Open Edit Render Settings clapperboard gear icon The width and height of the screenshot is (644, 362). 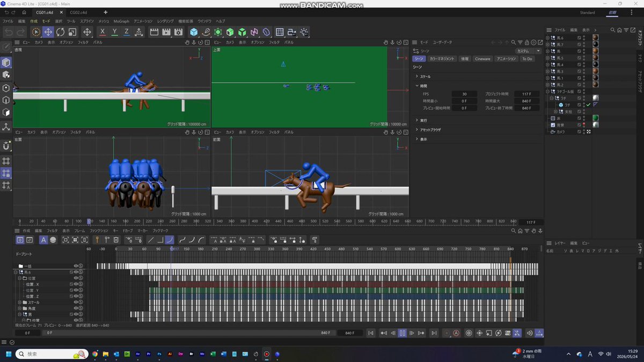click(178, 32)
